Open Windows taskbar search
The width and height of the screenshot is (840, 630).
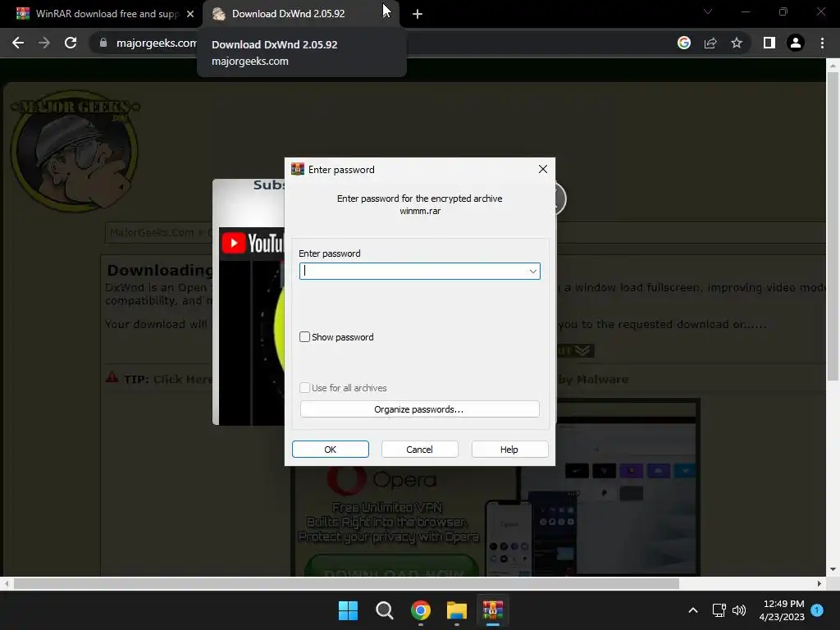click(384, 610)
